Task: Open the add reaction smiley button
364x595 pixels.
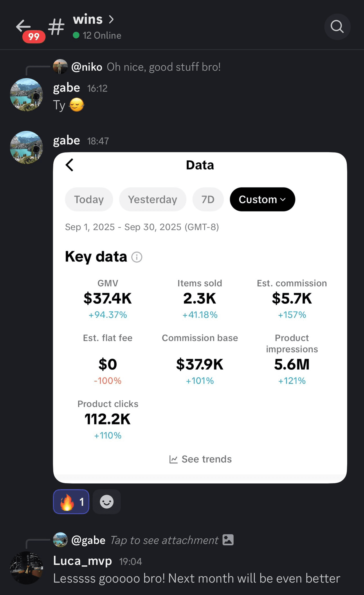Action: click(107, 502)
